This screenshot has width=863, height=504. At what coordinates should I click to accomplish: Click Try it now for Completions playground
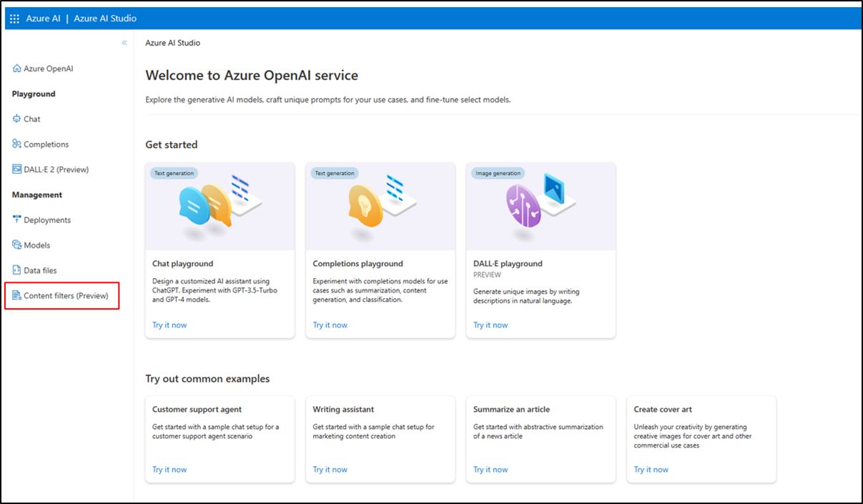[x=330, y=325]
